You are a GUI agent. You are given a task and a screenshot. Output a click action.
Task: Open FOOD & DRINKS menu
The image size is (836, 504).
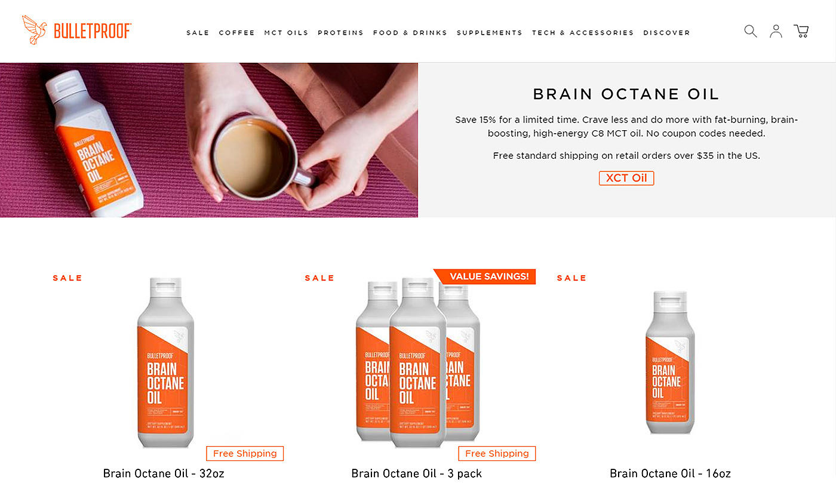pos(410,33)
